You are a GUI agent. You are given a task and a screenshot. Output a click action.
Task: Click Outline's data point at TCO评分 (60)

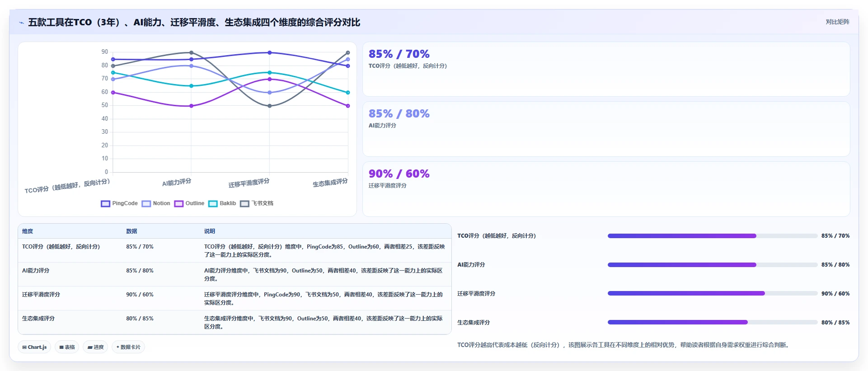click(113, 93)
